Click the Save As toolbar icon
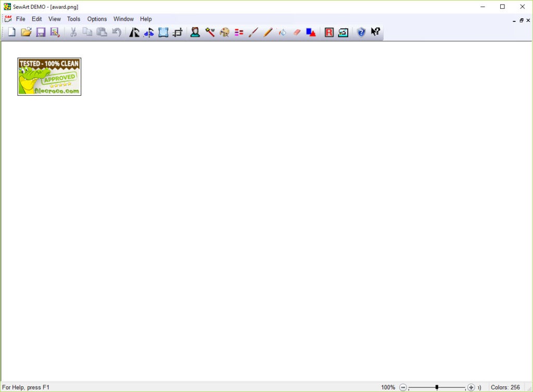This screenshot has height=392, width=533. 55,32
